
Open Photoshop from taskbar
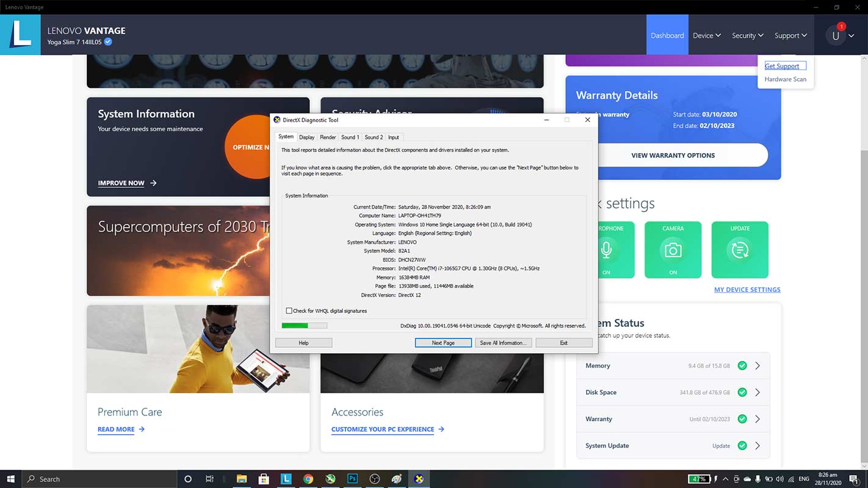(352, 479)
